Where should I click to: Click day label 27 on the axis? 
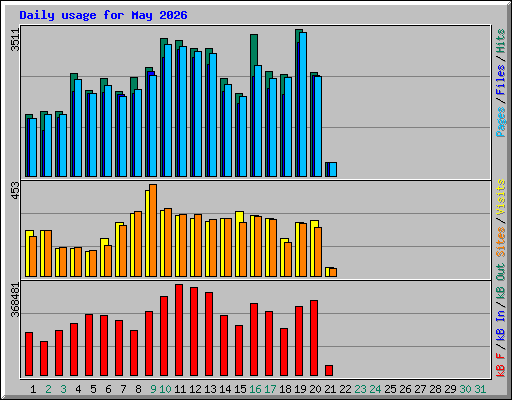420,389
